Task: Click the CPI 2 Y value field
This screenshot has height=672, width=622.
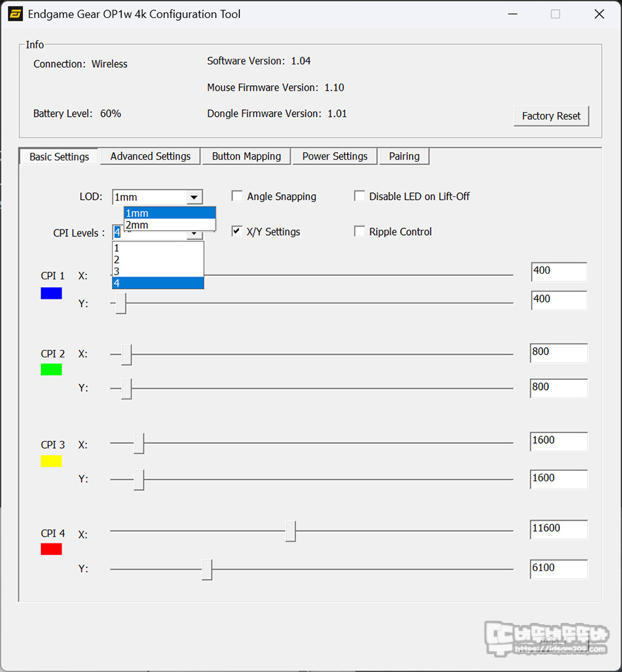Action: tap(558, 388)
